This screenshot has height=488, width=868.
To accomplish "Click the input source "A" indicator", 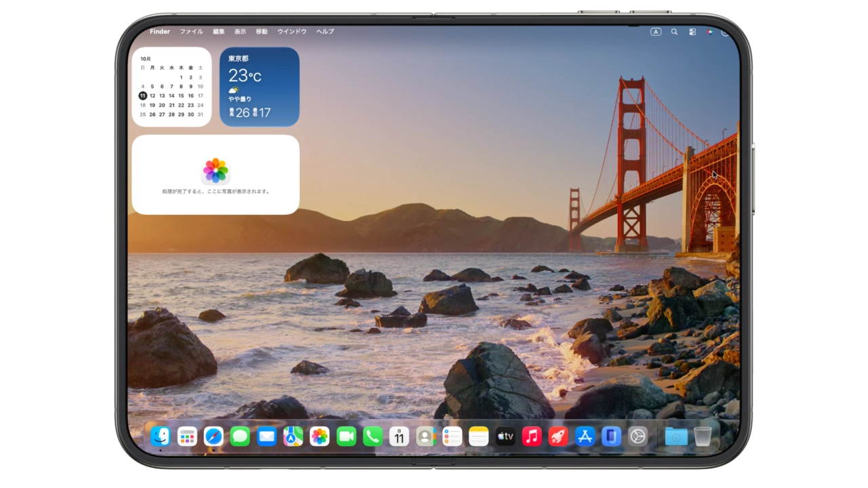I will (656, 32).
